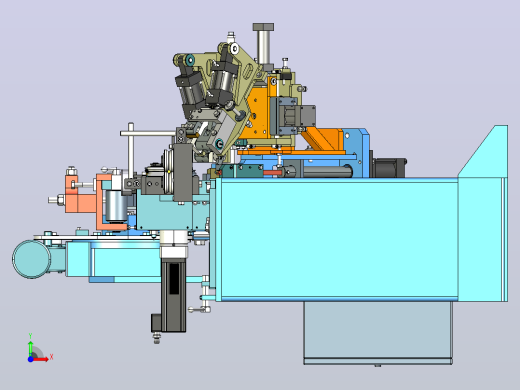Select the gray cabinet beneath the cyan base

378,332
